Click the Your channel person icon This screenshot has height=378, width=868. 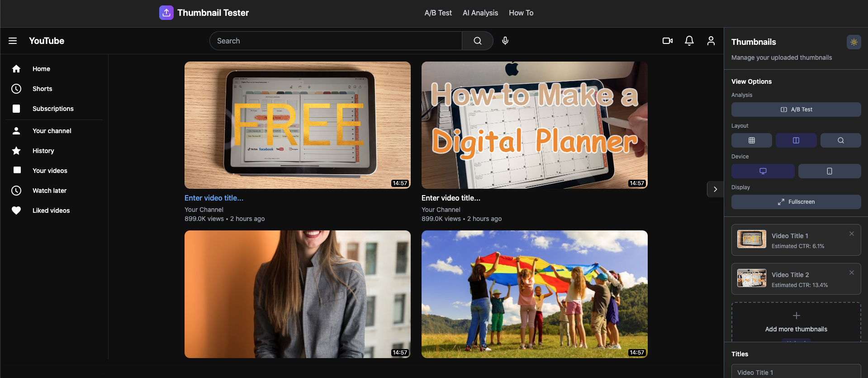(x=16, y=131)
